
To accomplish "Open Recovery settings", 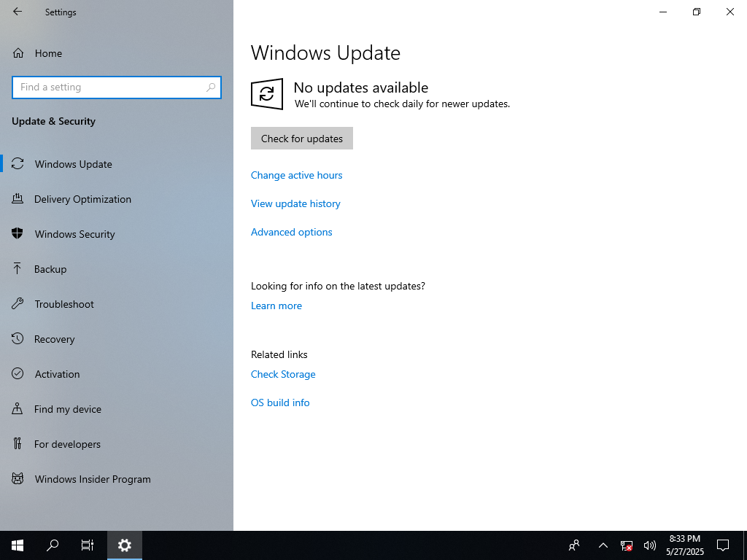I will 117,339.
